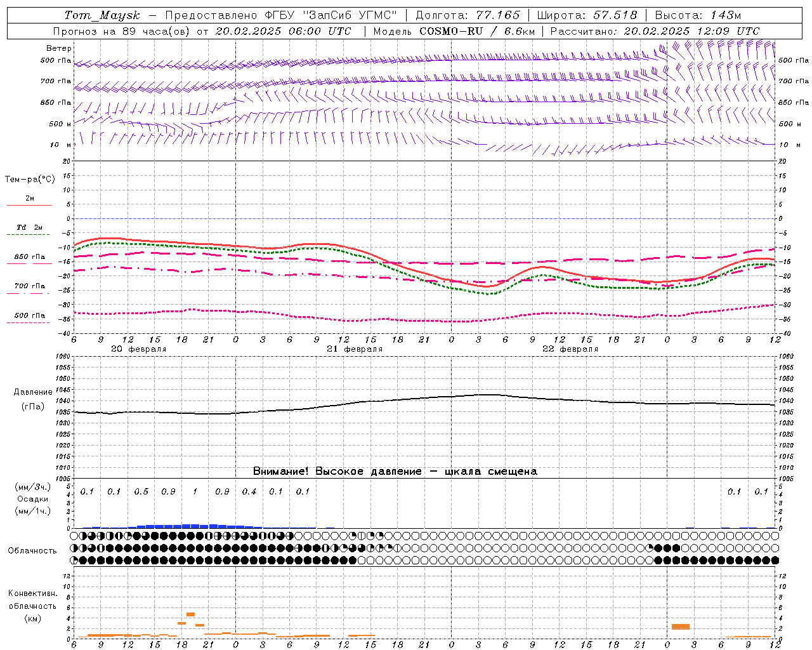The height and width of the screenshot is (650, 812).
Task: Click the date label 22 февраля
Action: click(570, 349)
